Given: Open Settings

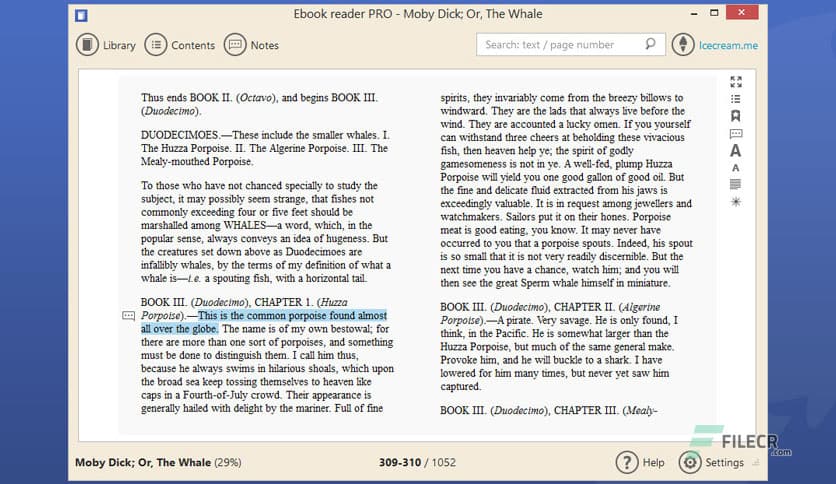Looking at the screenshot, I should pyautogui.click(x=711, y=462).
